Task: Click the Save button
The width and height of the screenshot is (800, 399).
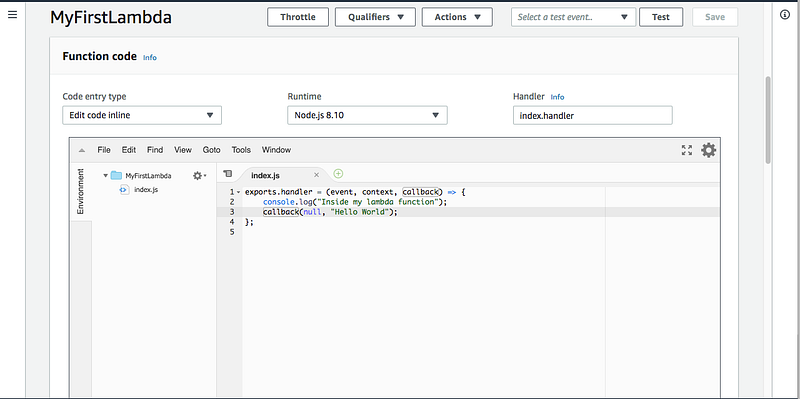Action: (715, 17)
